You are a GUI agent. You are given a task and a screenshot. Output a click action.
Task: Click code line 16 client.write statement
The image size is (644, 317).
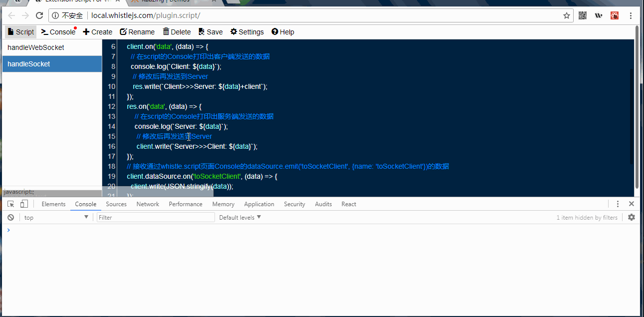(197, 146)
